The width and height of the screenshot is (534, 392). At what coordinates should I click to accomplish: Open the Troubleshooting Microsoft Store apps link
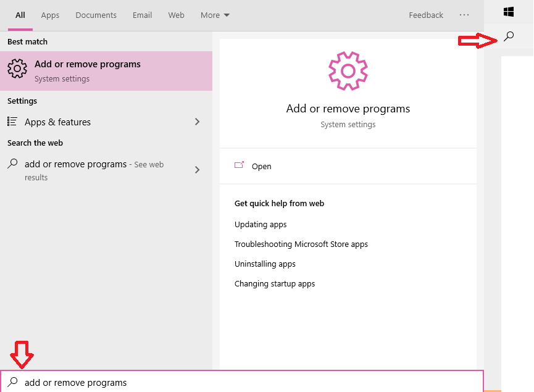pyautogui.click(x=301, y=244)
